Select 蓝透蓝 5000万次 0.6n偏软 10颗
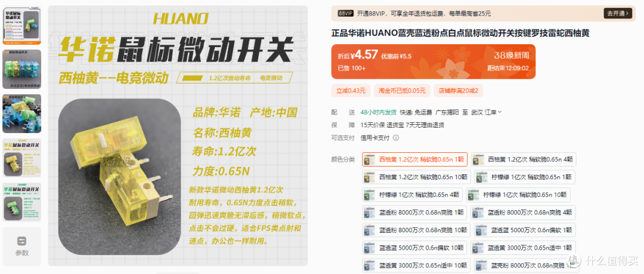Viewport: 644px width, 274px height. (415, 248)
